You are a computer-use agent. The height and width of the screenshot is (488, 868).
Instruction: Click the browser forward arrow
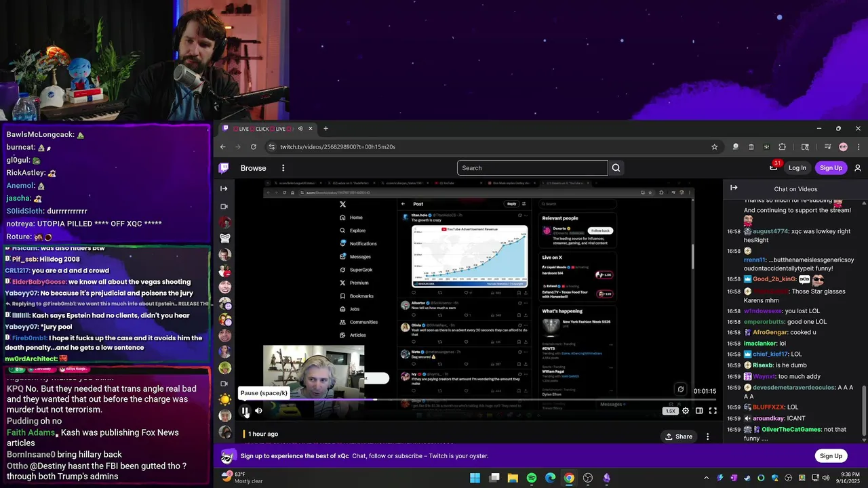coord(238,146)
